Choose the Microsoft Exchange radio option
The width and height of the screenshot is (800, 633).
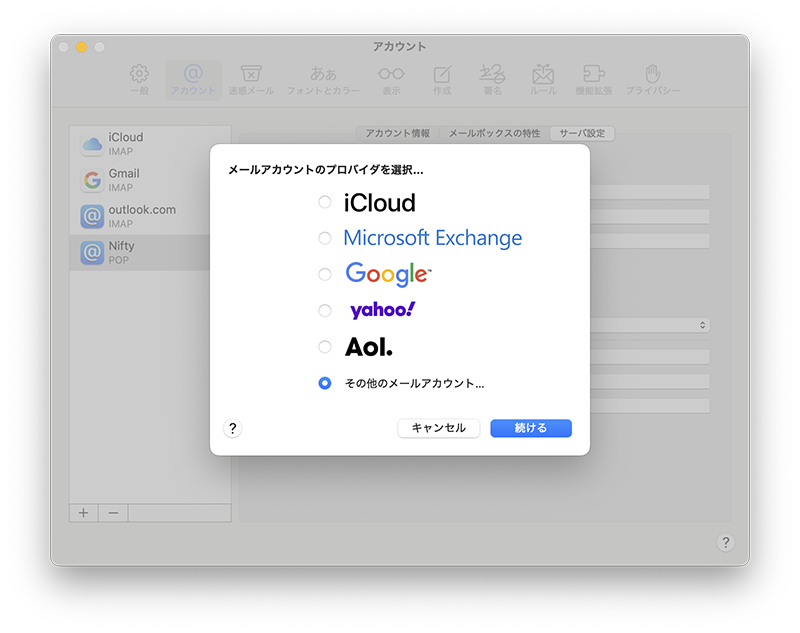click(x=324, y=239)
